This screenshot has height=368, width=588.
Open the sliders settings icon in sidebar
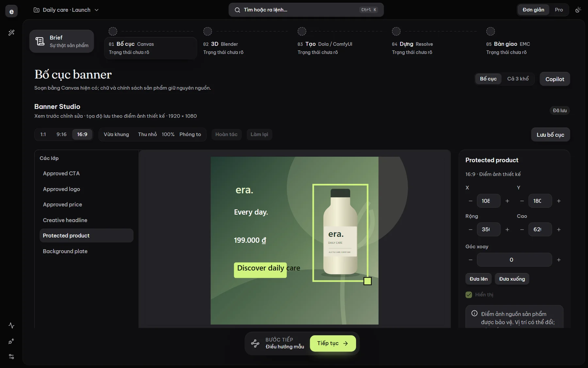[11, 357]
